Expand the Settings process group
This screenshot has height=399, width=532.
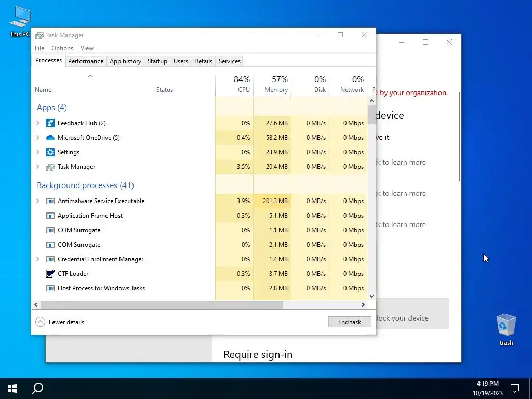(x=37, y=152)
